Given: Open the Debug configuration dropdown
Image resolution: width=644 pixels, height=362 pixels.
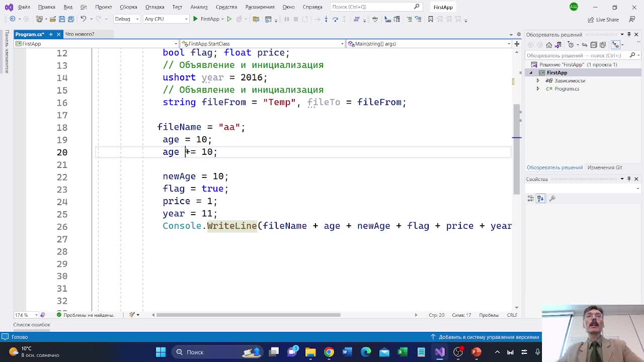Looking at the screenshot, I should coord(126,19).
